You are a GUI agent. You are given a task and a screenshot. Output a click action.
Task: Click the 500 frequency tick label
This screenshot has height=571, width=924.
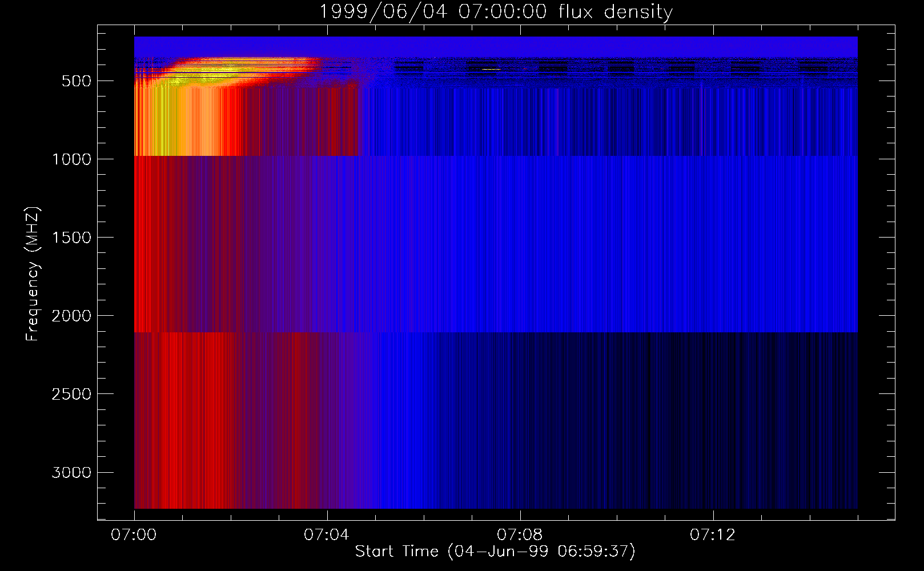(77, 81)
